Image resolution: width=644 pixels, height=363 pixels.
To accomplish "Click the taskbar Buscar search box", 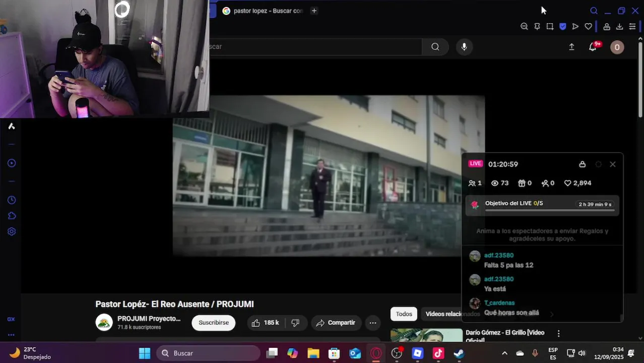I will click(208, 353).
